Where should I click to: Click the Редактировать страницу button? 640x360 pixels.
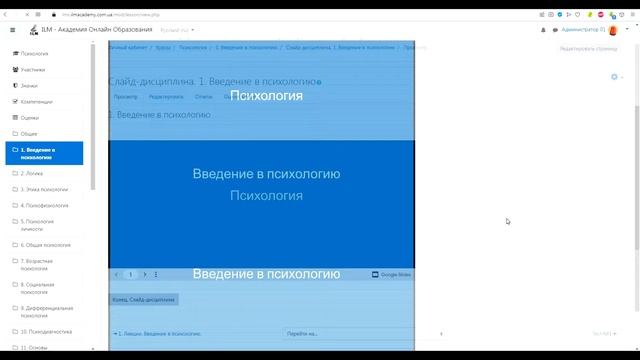tap(588, 49)
